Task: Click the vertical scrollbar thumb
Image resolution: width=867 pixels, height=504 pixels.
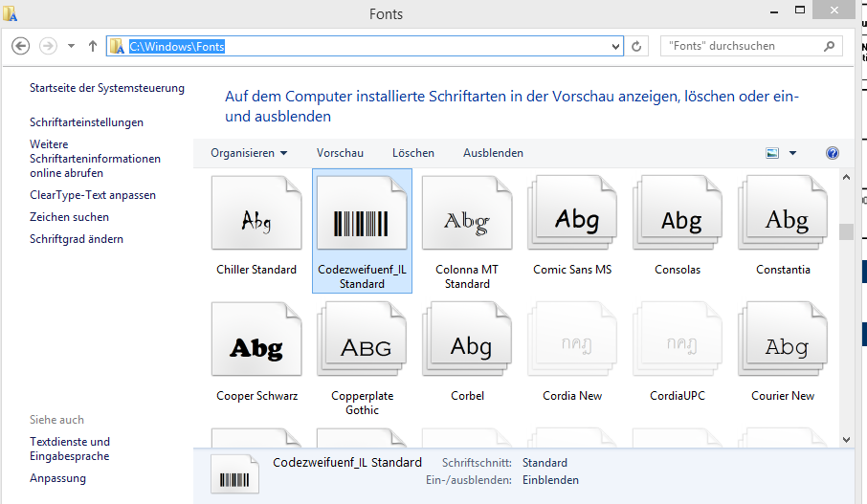Action: tap(846, 231)
